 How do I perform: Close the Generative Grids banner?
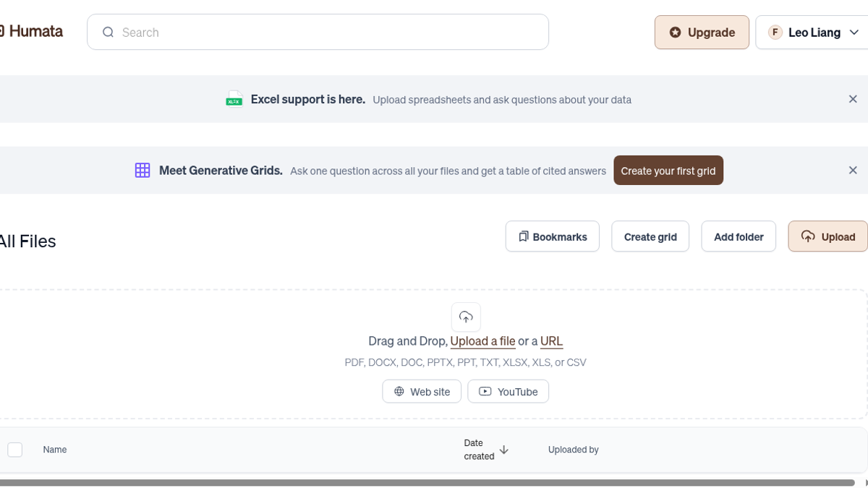click(x=853, y=171)
